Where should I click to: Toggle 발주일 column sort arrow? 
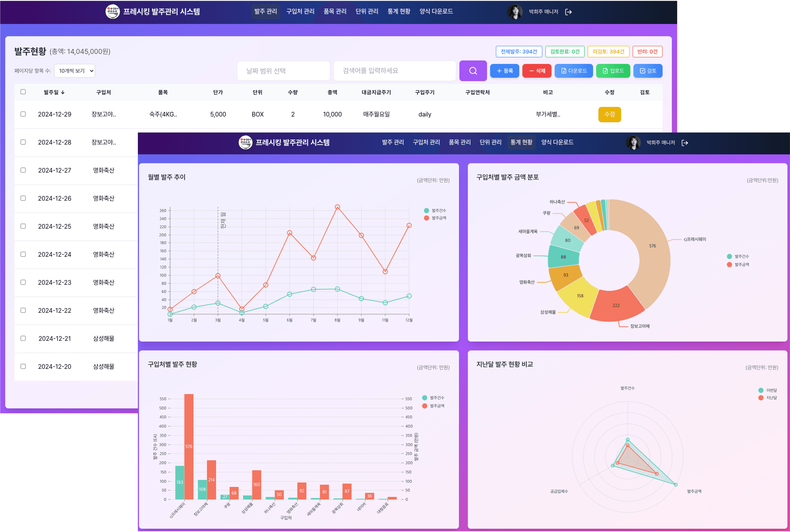click(x=63, y=92)
